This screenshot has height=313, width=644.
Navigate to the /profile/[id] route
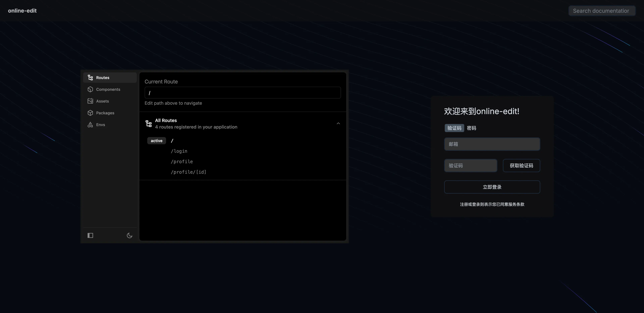click(x=189, y=172)
